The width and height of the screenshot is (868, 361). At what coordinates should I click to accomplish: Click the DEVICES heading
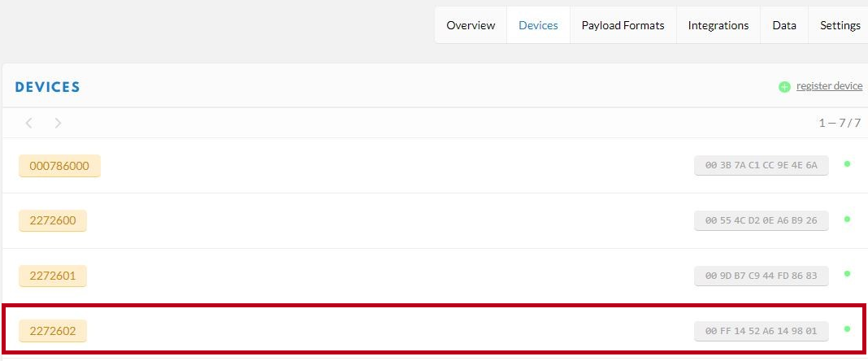pos(48,87)
